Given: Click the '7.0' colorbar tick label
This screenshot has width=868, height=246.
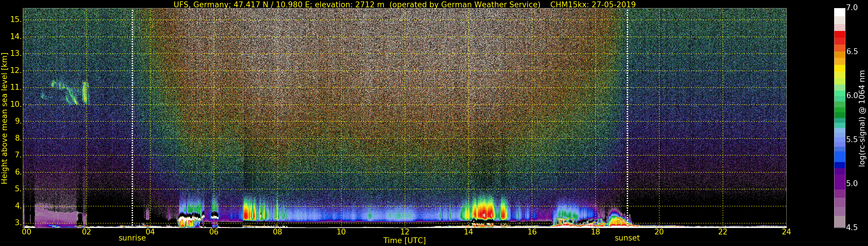Looking at the screenshot, I should tap(852, 8).
